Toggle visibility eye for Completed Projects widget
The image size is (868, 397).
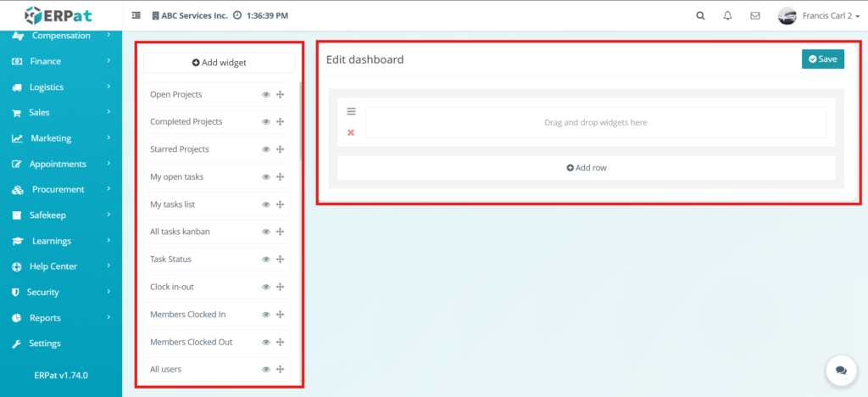(265, 122)
